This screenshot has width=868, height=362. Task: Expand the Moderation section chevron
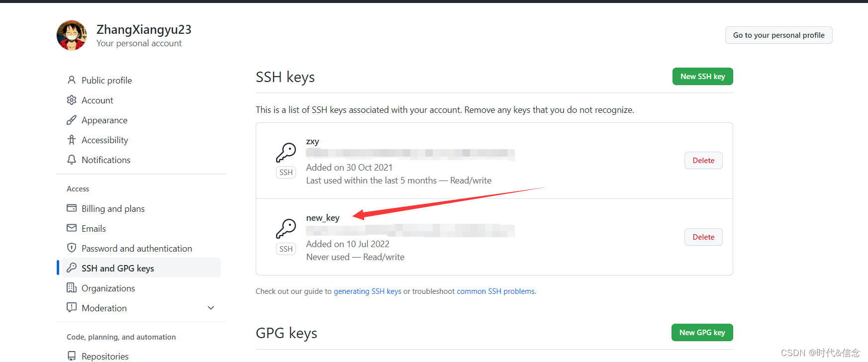(211, 308)
